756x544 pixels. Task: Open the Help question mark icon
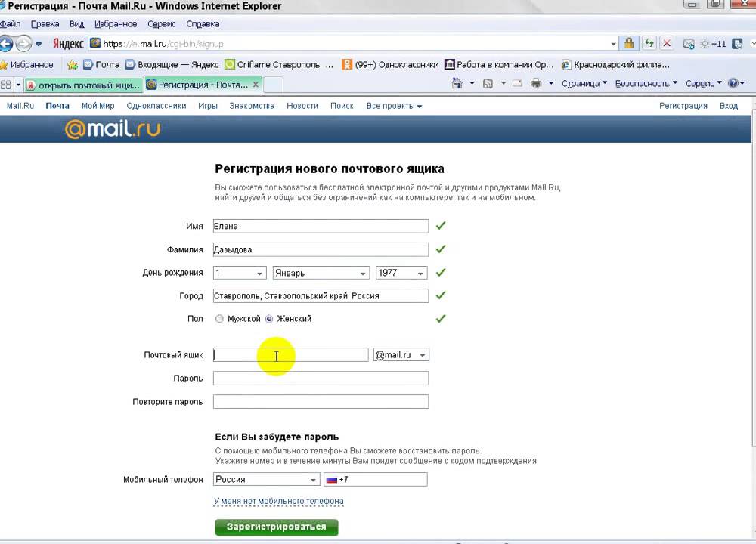coord(733,83)
